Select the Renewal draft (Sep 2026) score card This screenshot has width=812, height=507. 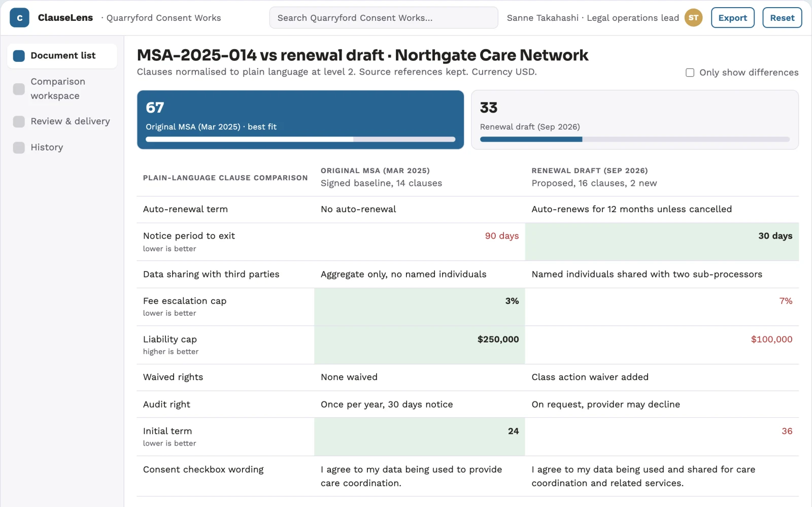(635, 120)
